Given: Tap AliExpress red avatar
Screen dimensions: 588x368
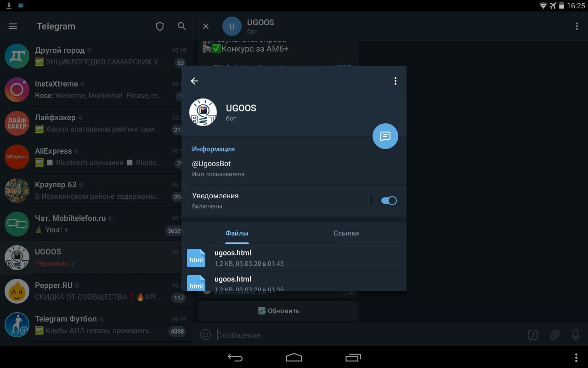Looking at the screenshot, I should point(17,157).
